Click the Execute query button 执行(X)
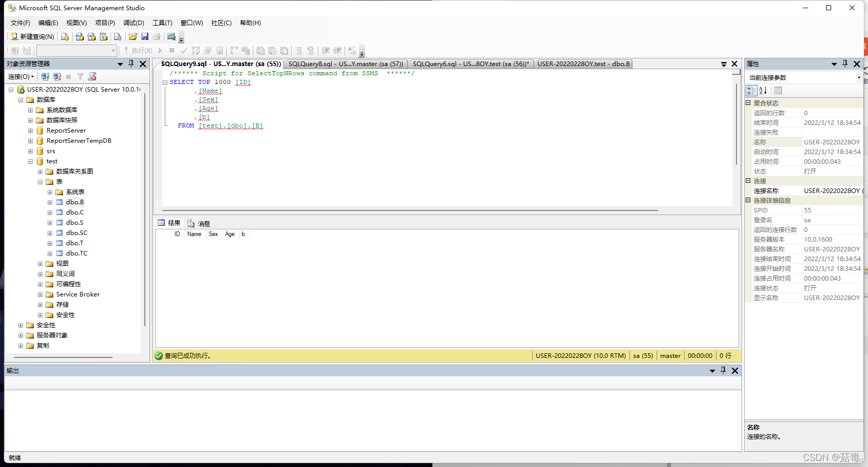 138,51
